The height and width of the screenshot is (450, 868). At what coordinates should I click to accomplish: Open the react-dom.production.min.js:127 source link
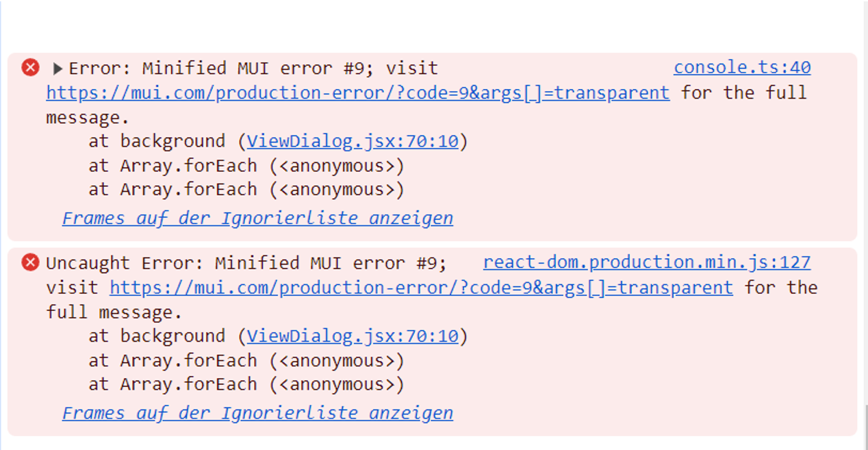[647, 262]
